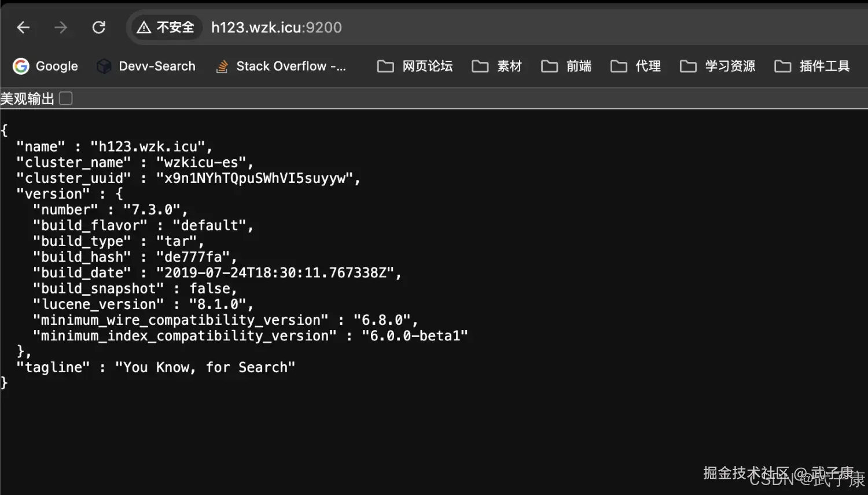Click the lucene_version "8.1.0" line
Viewport: 868px width, 495px height.
[x=143, y=304]
